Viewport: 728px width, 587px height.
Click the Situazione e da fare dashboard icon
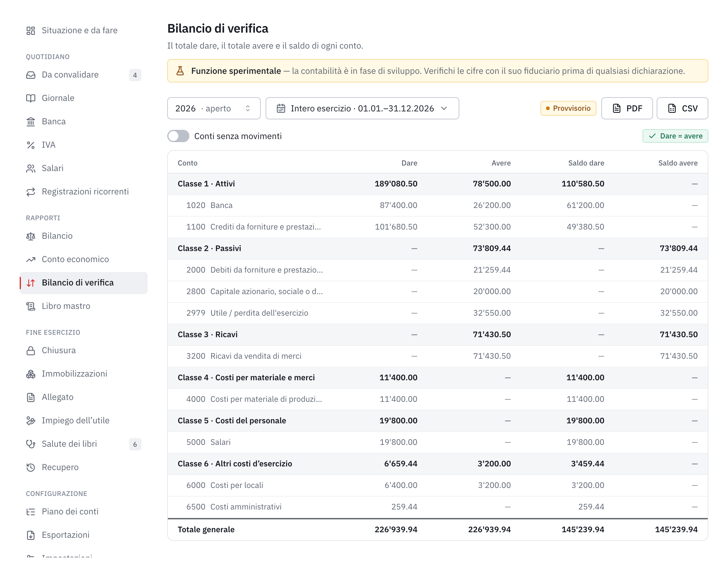31,30
